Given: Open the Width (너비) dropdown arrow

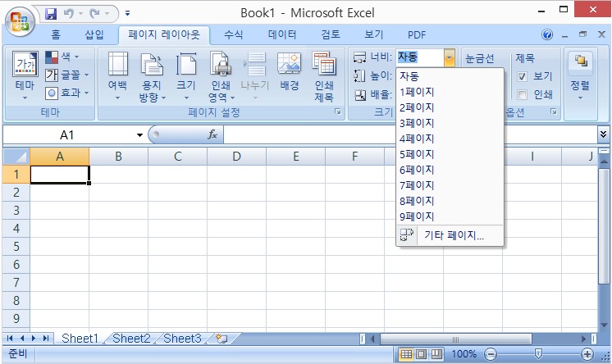Looking at the screenshot, I should tap(450, 57).
